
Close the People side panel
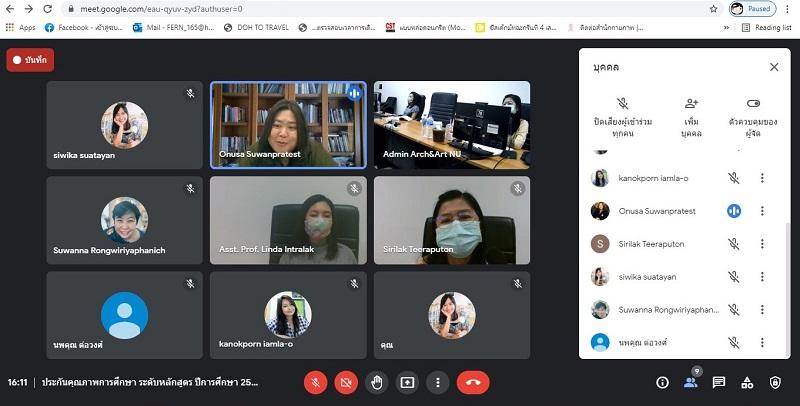click(x=774, y=67)
